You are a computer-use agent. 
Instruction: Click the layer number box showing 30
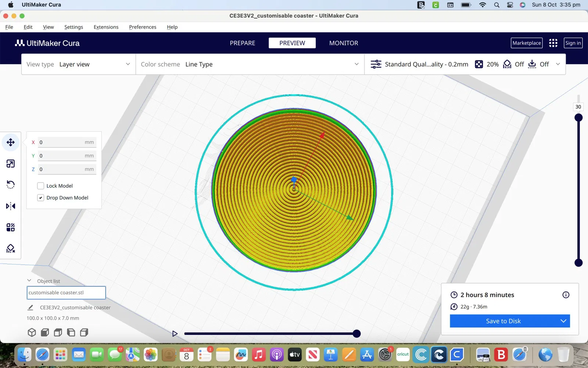coord(578,107)
